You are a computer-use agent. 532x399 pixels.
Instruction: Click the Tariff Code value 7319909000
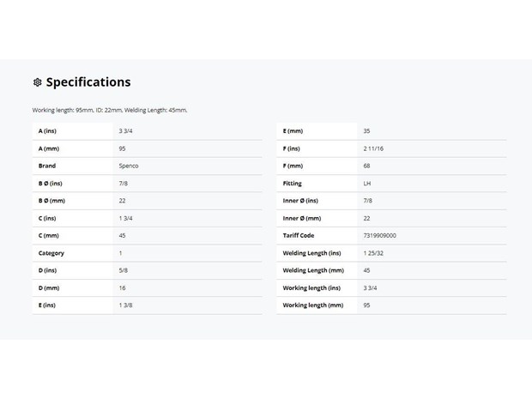[379, 235]
